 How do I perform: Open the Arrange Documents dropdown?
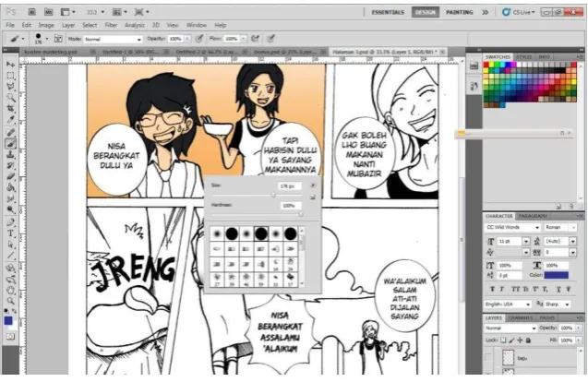[x=120, y=12]
